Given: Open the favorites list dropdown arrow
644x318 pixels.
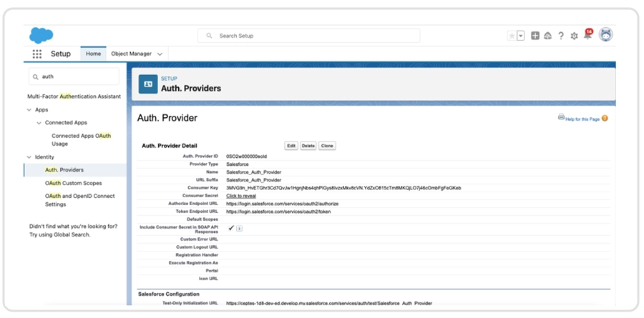Looking at the screenshot, I should pos(521,36).
